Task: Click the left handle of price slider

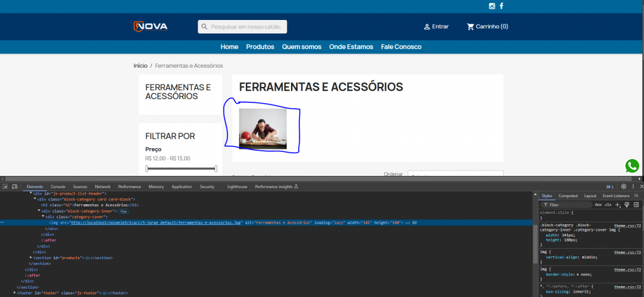Action: point(147,168)
